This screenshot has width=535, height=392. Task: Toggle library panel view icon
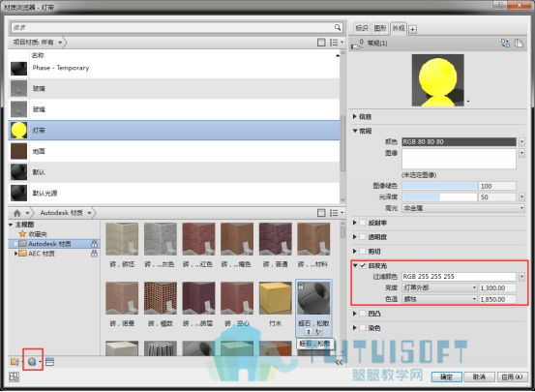click(x=321, y=213)
